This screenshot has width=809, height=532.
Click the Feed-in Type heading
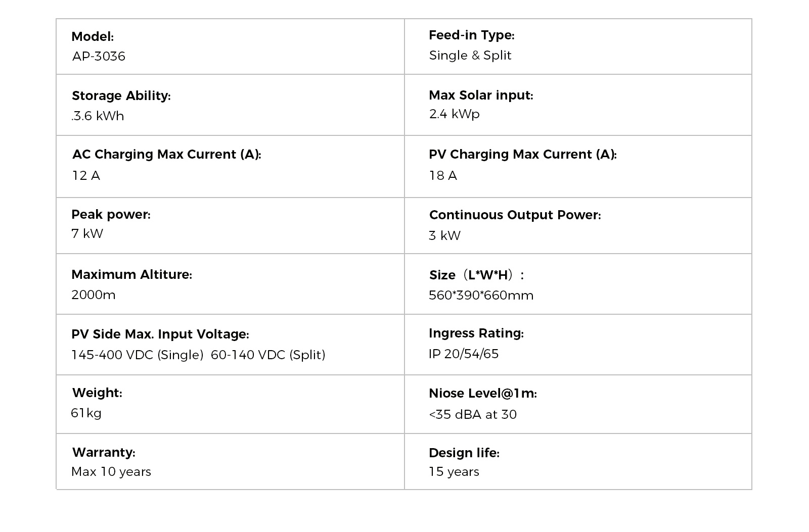pos(471,35)
